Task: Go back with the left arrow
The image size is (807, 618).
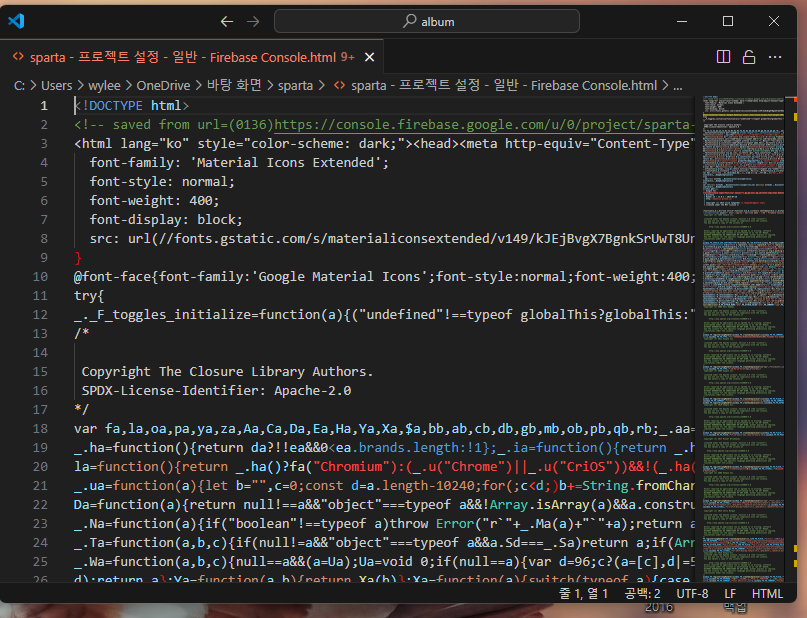Action: [227, 22]
